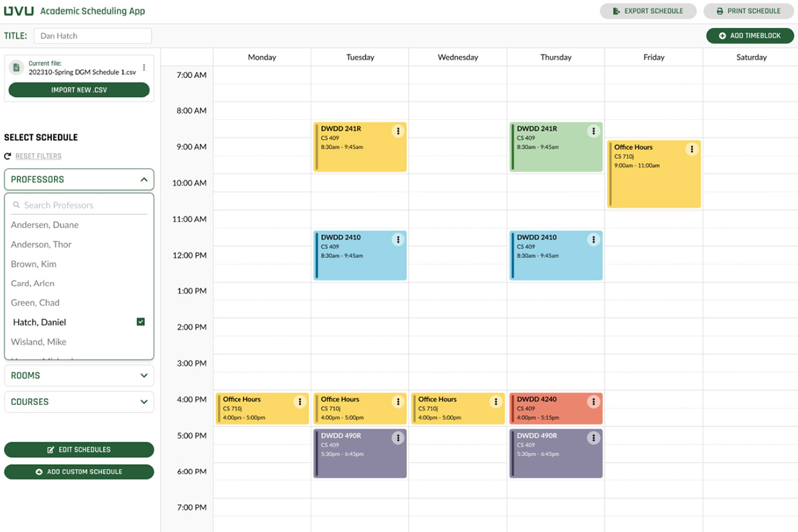Select the Tuesday DWDD 2410 blue timeblock
Image resolution: width=798 pixels, height=532 pixels.
[x=360, y=255]
